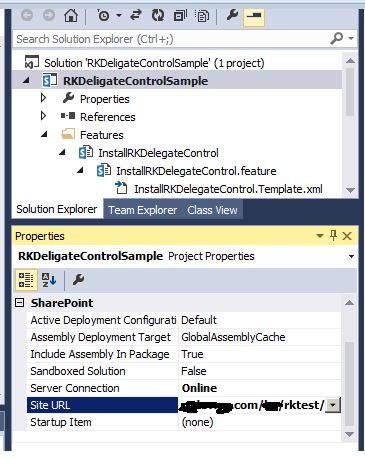
Task: Click the Sync with Active Document icon
Action: tap(136, 15)
